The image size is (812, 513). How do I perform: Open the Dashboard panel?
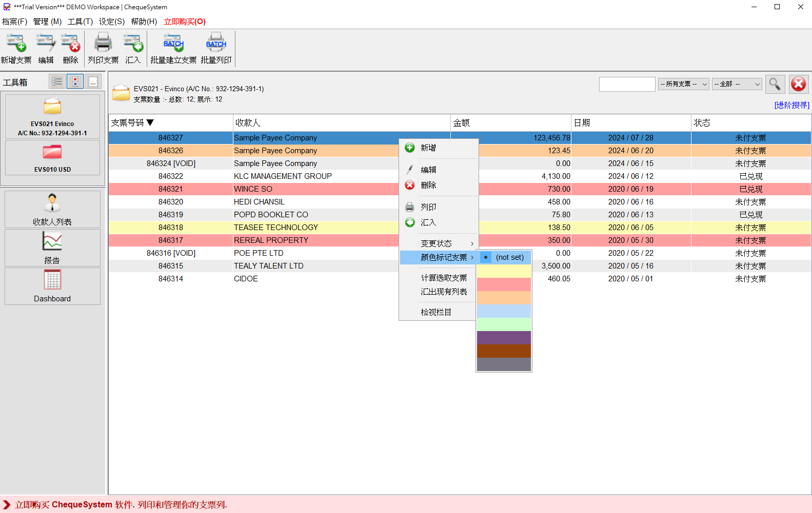click(52, 286)
